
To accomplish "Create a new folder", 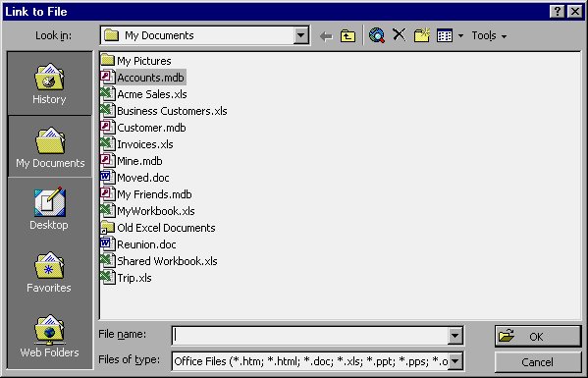I will pyautogui.click(x=422, y=35).
